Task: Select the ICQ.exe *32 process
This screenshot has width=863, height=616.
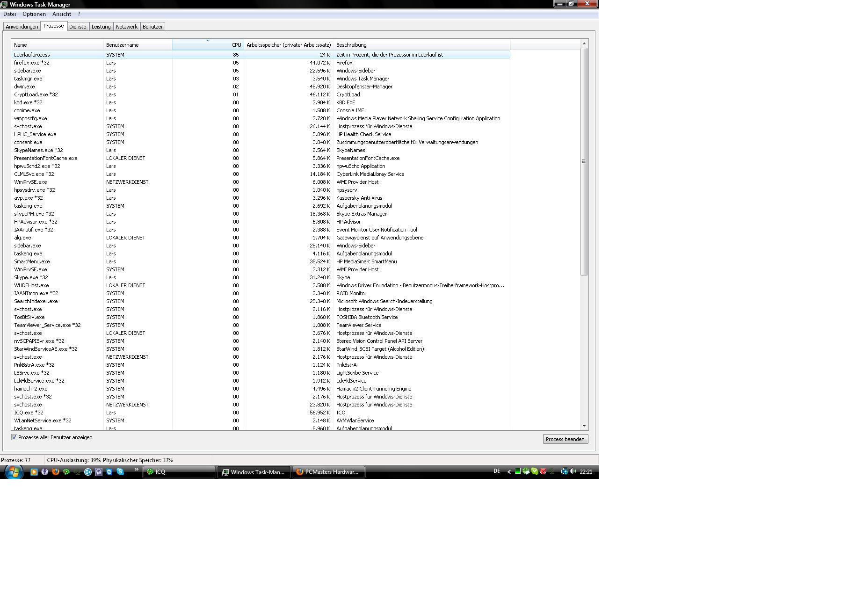Action: pyautogui.click(x=261, y=413)
